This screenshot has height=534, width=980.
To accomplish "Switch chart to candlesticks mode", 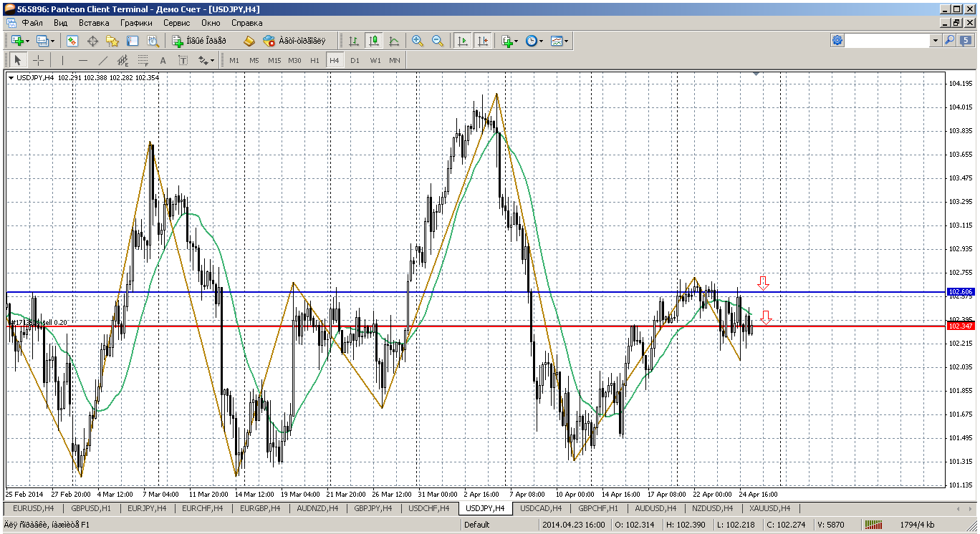I will point(373,41).
